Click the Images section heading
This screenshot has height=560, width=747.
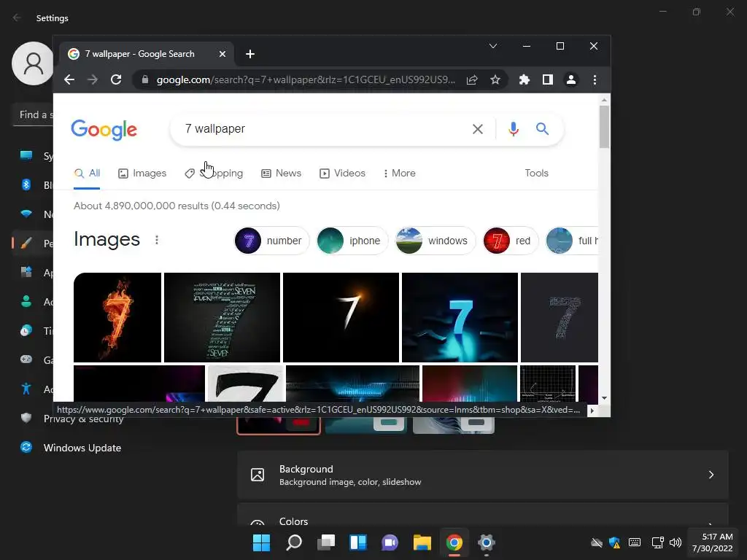(x=107, y=239)
